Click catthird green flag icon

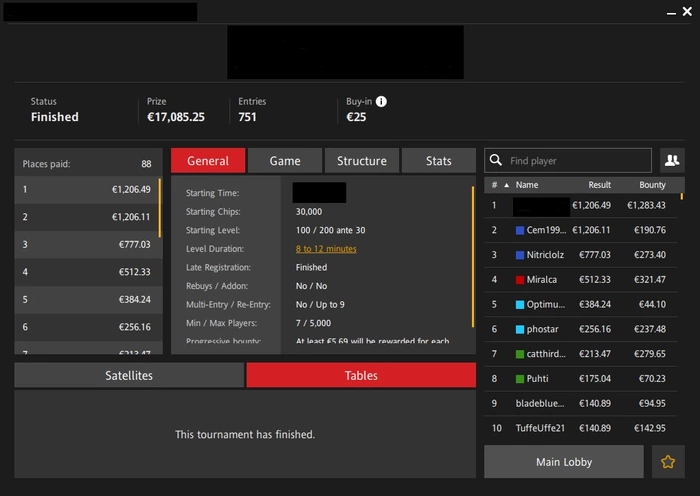tap(520, 354)
